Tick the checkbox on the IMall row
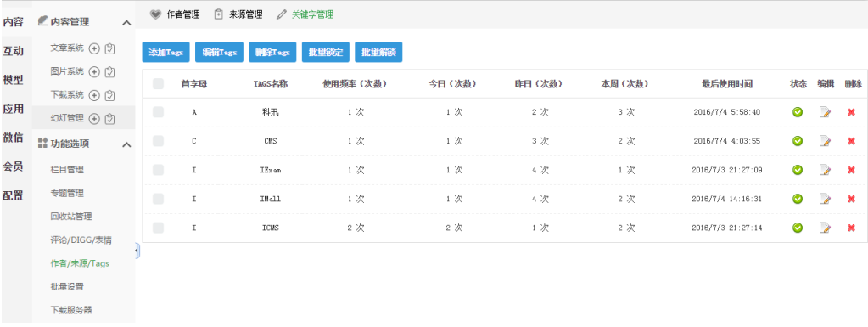The width and height of the screenshot is (868, 327). [159, 199]
